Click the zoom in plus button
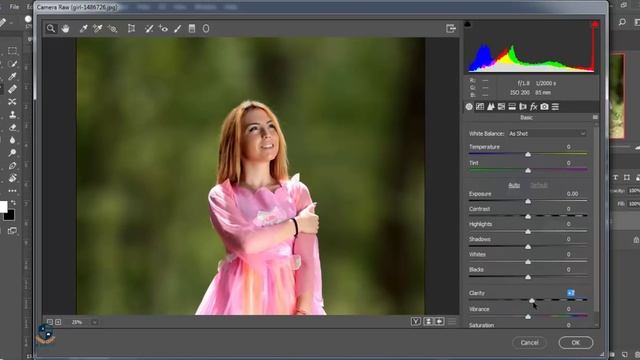Viewport: 640px width, 360px height. coord(58,322)
